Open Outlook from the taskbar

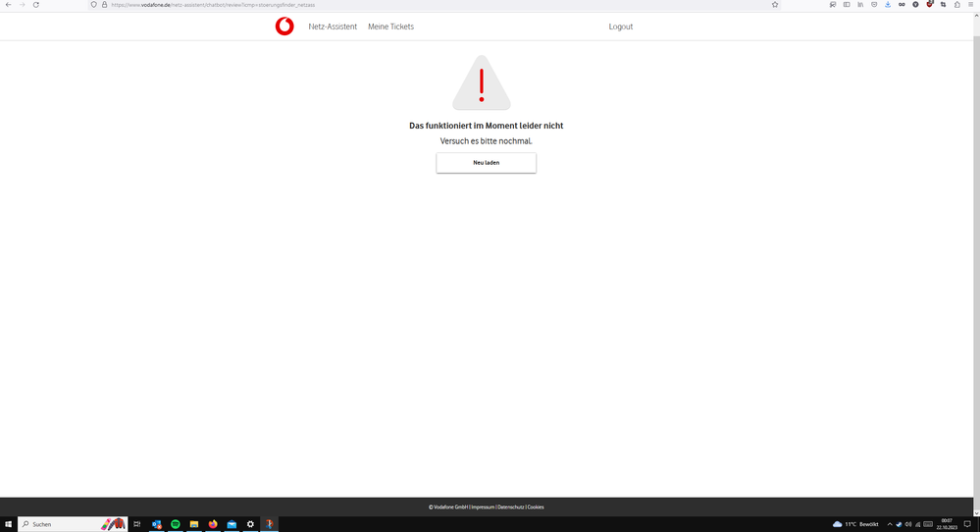[x=156, y=524]
